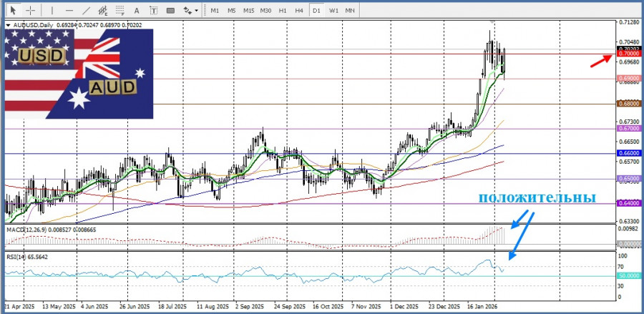Screen dimensions: 644x314
Task: Enable the H4 timeframe
Action: (299, 11)
